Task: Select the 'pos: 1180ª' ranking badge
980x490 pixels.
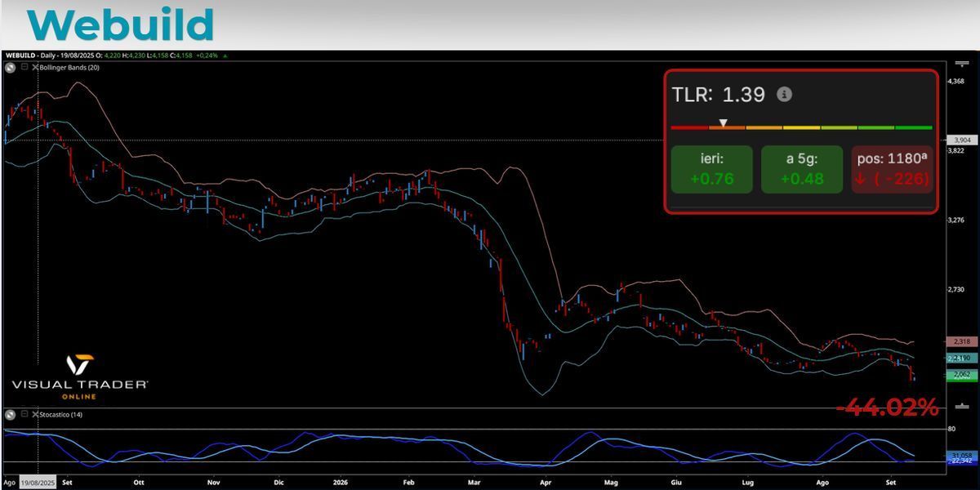Action: 892,170
